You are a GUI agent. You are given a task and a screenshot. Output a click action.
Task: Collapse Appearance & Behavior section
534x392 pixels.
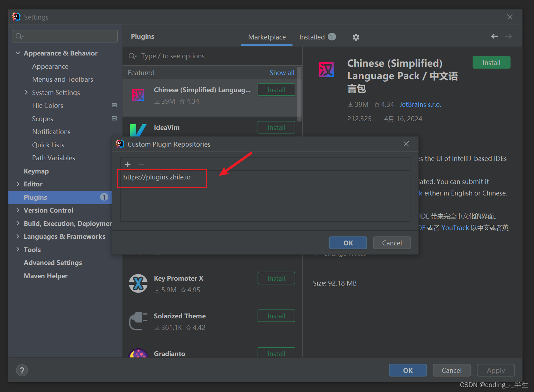point(18,53)
